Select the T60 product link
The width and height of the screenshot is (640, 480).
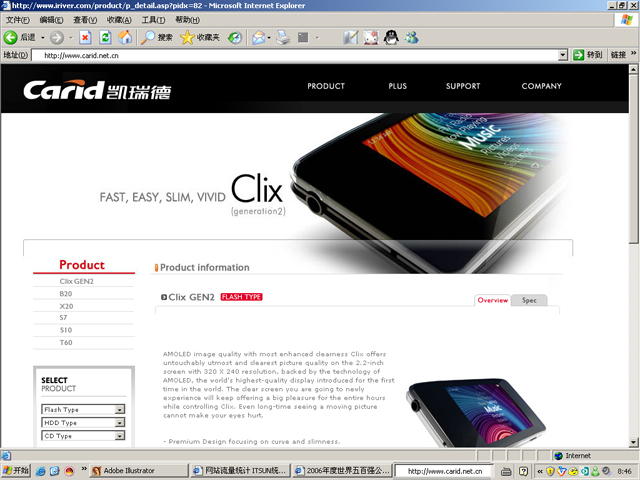pyautogui.click(x=66, y=342)
